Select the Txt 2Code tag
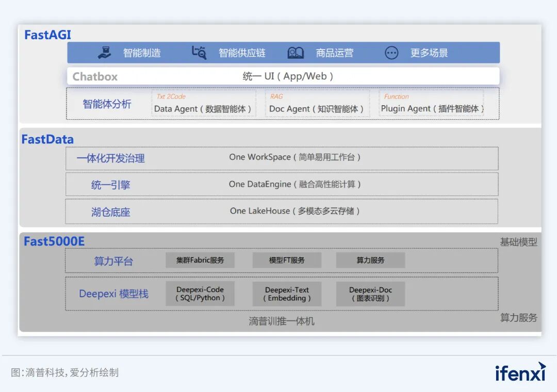Image resolution: width=557 pixels, height=392 pixels. (171, 96)
